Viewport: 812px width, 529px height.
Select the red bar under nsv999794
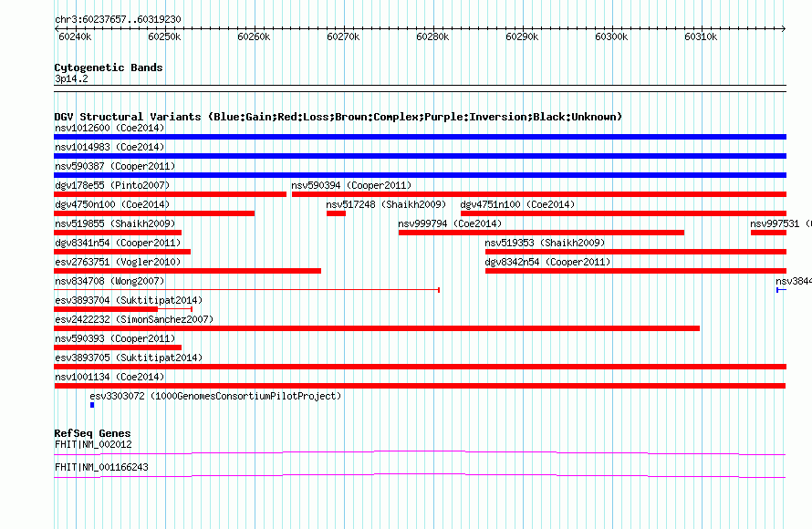(x=541, y=233)
